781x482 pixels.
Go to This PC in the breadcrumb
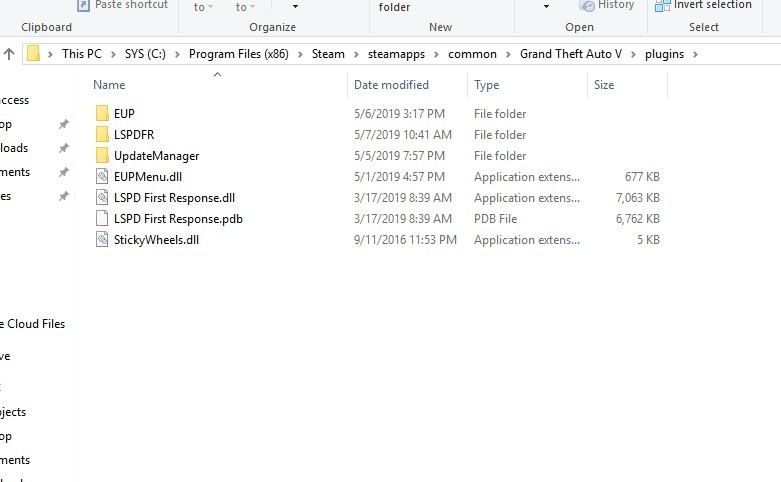click(x=82, y=54)
